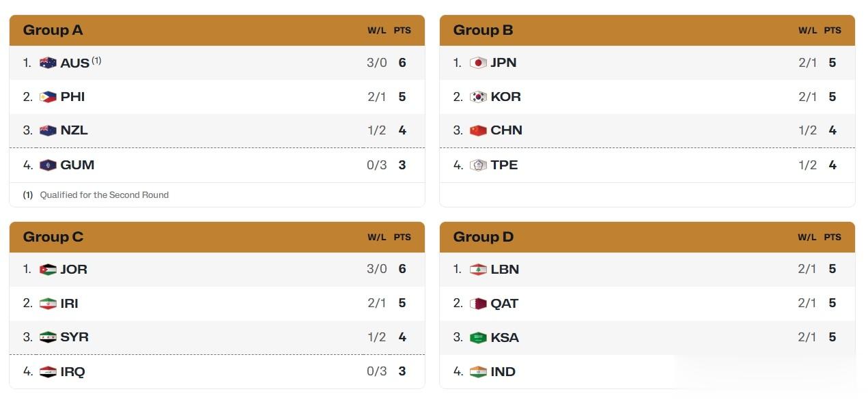Viewport: 868px width, 400px height.
Task: Open the NZL team link
Action: point(74,130)
